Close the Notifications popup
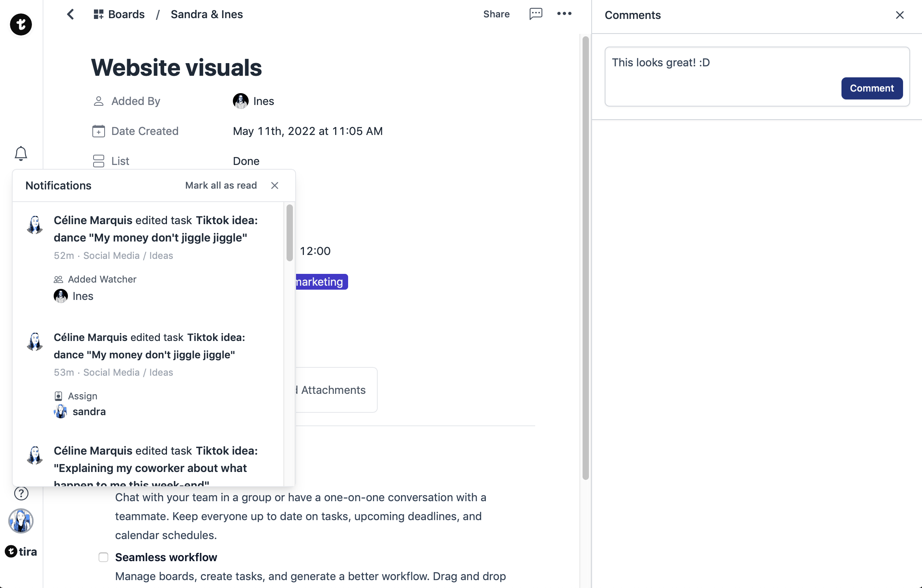This screenshot has height=588, width=922. (x=275, y=185)
